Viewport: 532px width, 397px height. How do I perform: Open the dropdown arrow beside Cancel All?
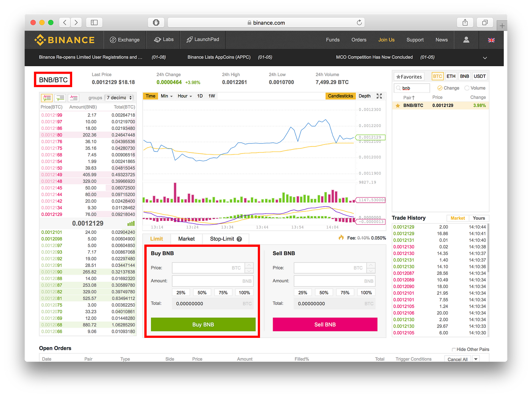coord(476,359)
